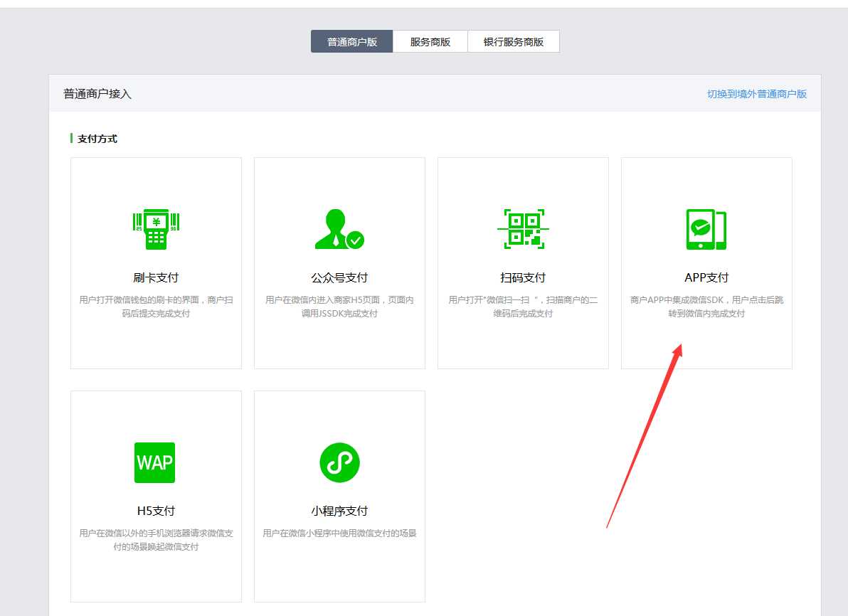Screen dimensions: 848x616
Task: Click the 小程序支付 mini program icon
Action: 339,462
